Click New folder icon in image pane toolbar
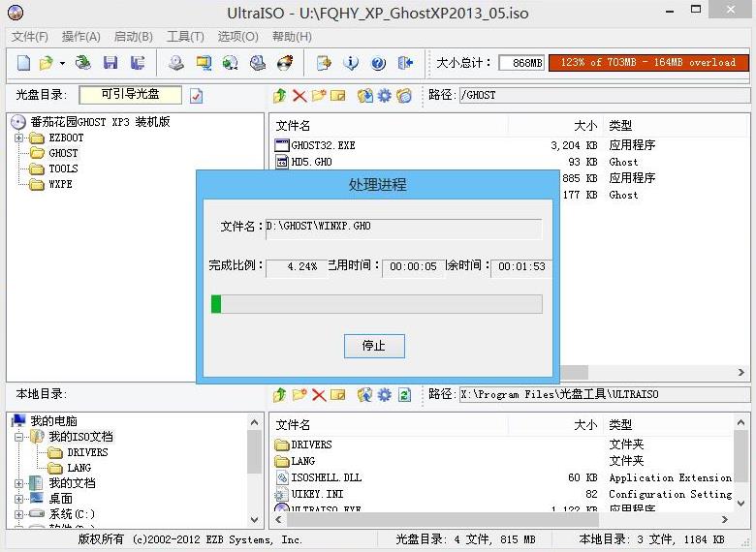 [x=319, y=95]
